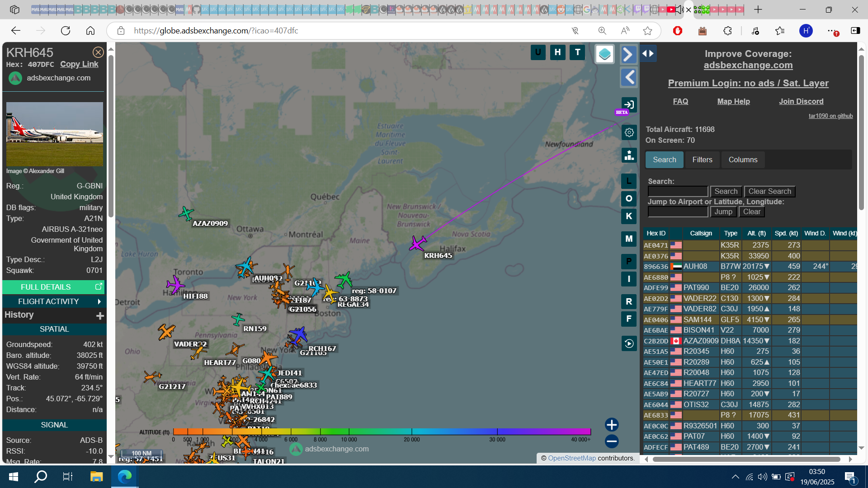Switch to the Search tab
Viewport: 868px width, 488px height.
[x=664, y=160]
